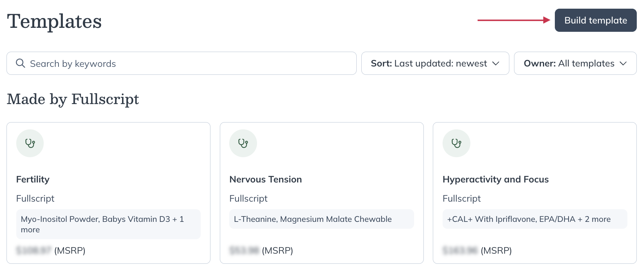The height and width of the screenshot is (271, 644).
Task: Click the MSRP price on Fertility card
Action: (51, 250)
